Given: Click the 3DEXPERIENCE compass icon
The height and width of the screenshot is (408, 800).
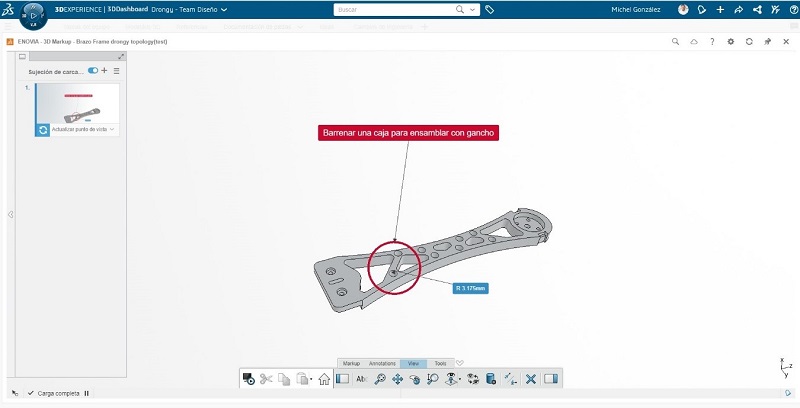Looking at the screenshot, I should pyautogui.click(x=33, y=20).
